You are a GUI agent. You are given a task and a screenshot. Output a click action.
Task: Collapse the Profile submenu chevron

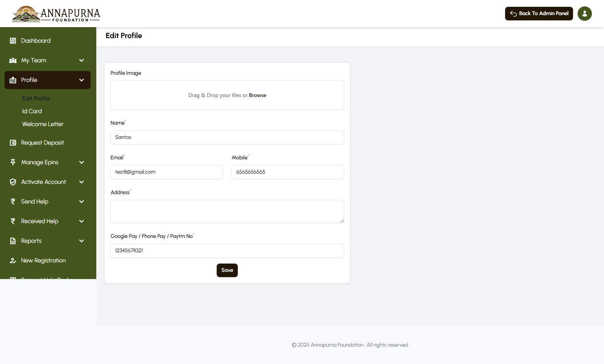tap(82, 80)
